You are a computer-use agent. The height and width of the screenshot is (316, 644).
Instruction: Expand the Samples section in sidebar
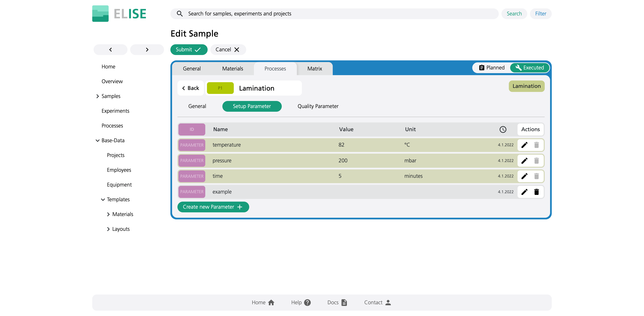click(x=97, y=96)
